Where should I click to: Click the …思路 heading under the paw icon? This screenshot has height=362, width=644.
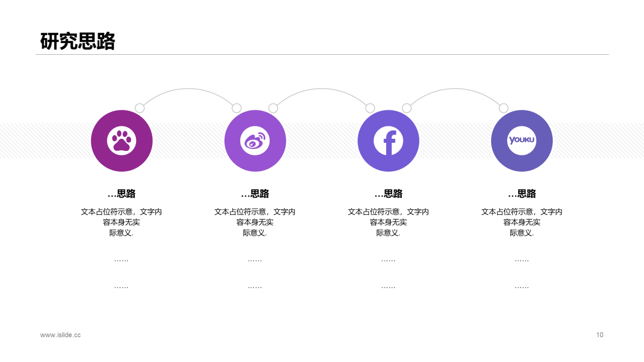click(x=122, y=194)
